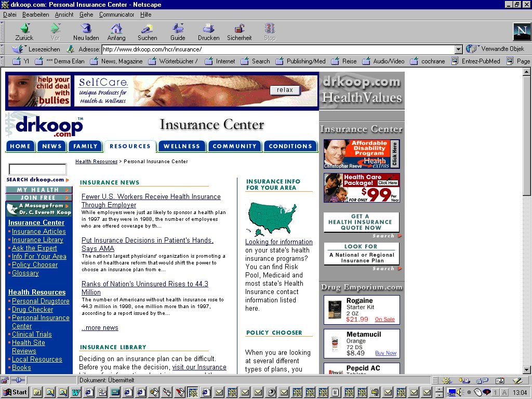Expand the address bar URL dropdown
The image size is (532, 399).
(458, 49)
